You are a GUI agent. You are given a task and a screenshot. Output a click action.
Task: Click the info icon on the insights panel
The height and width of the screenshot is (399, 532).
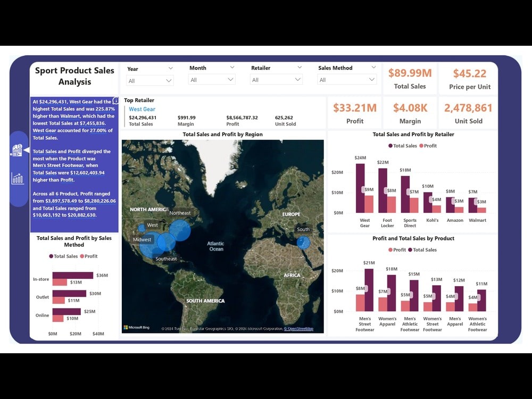[x=115, y=101]
